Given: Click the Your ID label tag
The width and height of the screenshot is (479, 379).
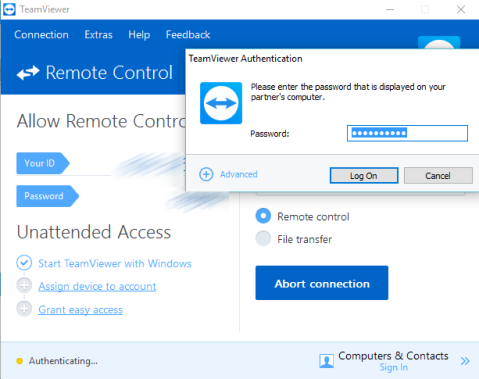Looking at the screenshot, I should click(43, 163).
